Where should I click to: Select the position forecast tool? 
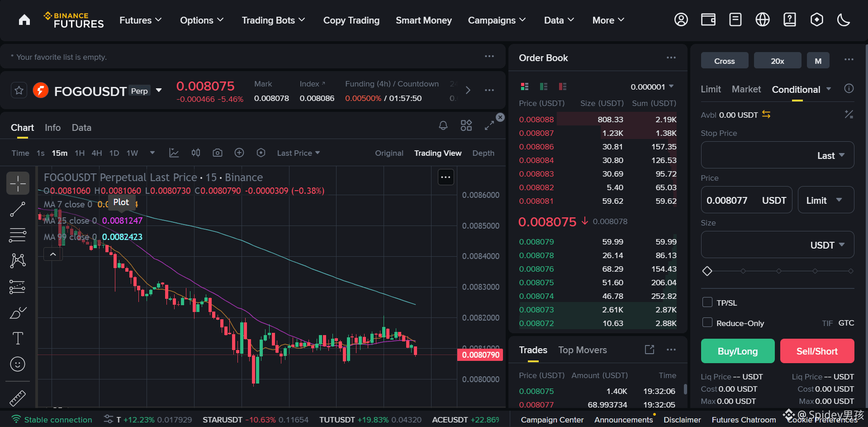point(18,287)
